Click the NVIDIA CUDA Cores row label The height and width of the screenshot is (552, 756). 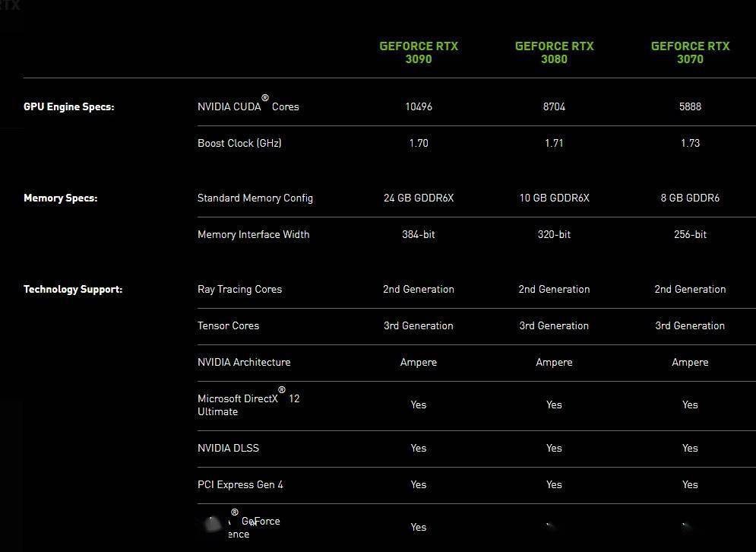tap(248, 106)
